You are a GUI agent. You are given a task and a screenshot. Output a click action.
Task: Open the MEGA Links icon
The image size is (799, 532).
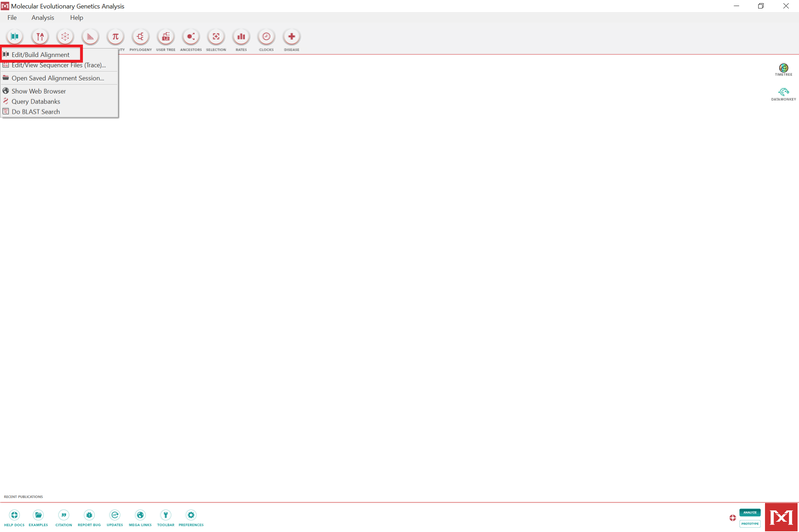[140, 515]
